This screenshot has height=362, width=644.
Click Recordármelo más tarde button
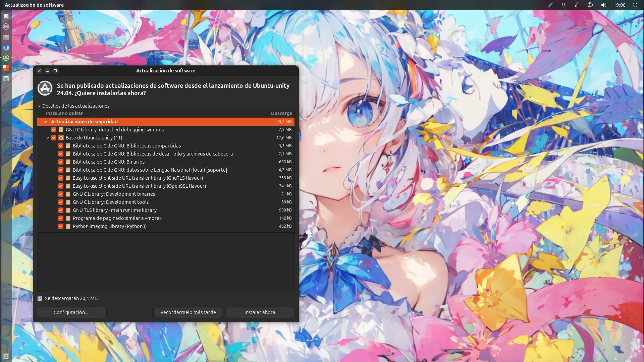click(188, 312)
